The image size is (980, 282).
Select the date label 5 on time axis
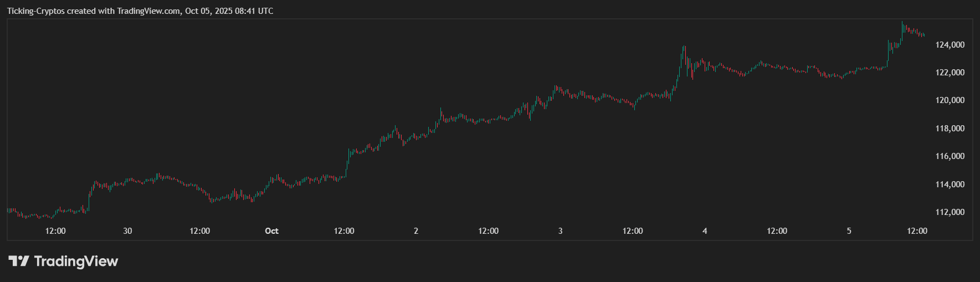(849, 231)
